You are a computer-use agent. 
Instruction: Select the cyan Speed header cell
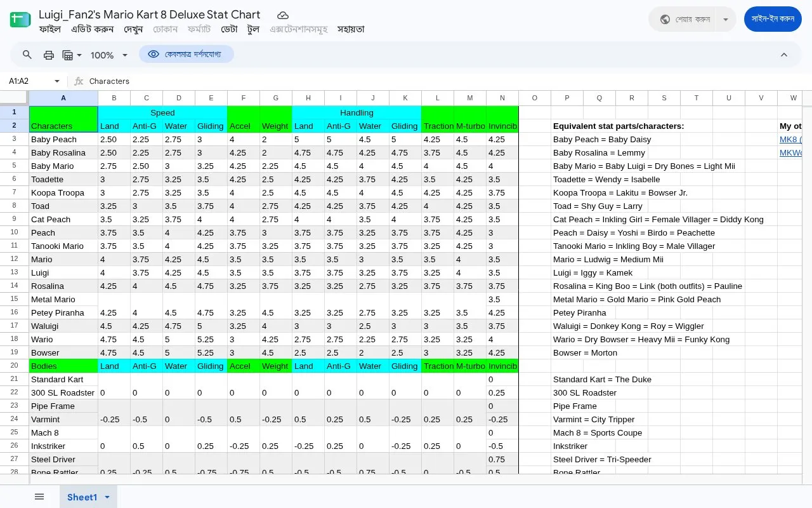[162, 112]
